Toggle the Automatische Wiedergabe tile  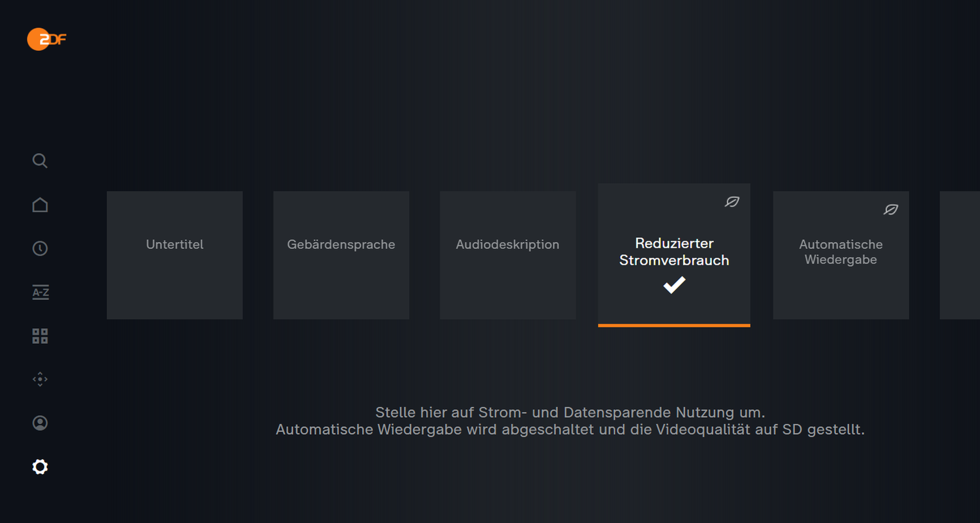click(841, 255)
